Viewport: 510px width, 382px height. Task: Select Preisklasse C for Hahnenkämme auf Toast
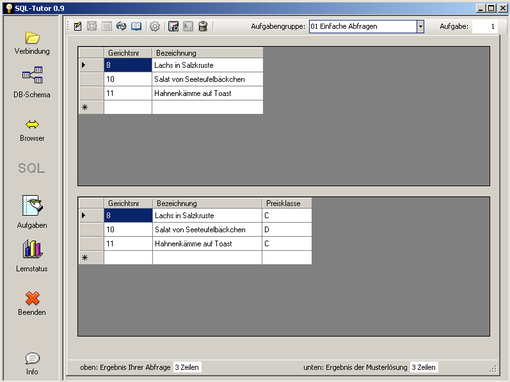pyautogui.click(x=287, y=244)
